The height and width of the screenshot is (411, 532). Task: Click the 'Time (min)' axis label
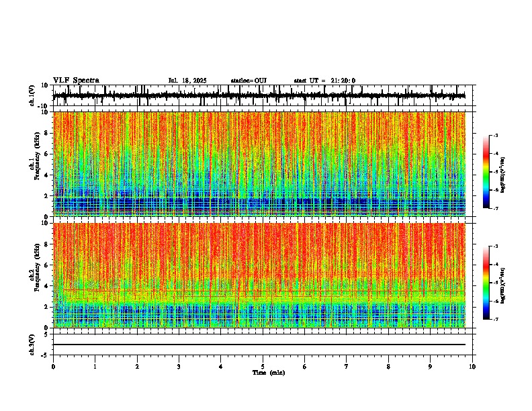coord(269,373)
